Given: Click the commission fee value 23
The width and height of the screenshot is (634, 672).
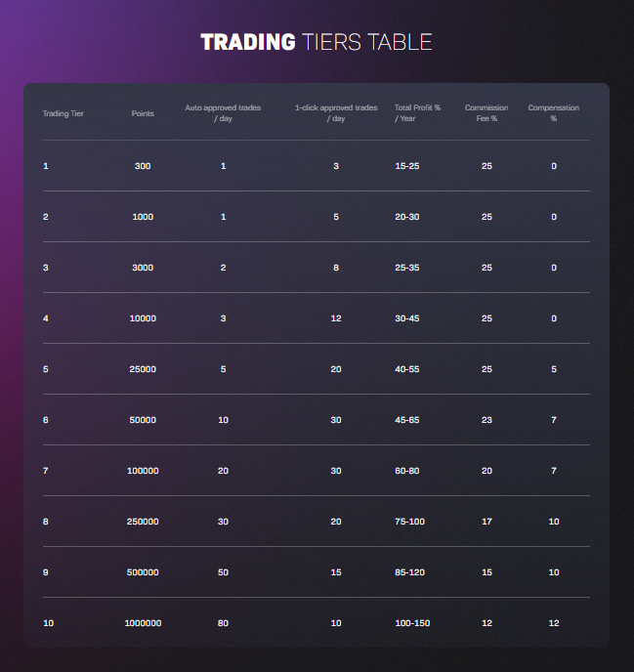Looking at the screenshot, I should click(486, 420).
